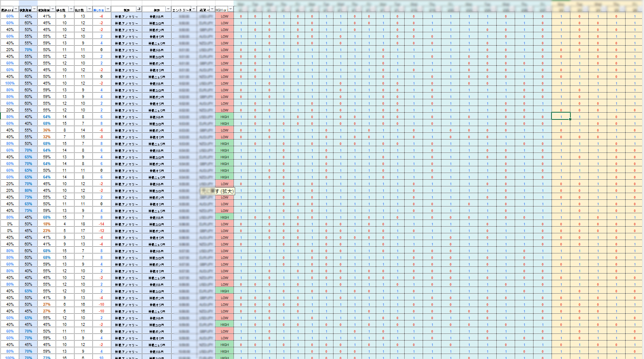Image resolution: width=644 pixels, height=359 pixels.
Task: Select the blue 80% cell in second column
Action: point(28,191)
